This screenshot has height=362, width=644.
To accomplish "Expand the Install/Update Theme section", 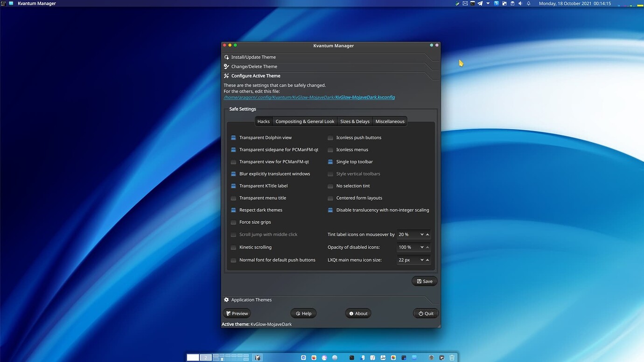I will (330, 57).
